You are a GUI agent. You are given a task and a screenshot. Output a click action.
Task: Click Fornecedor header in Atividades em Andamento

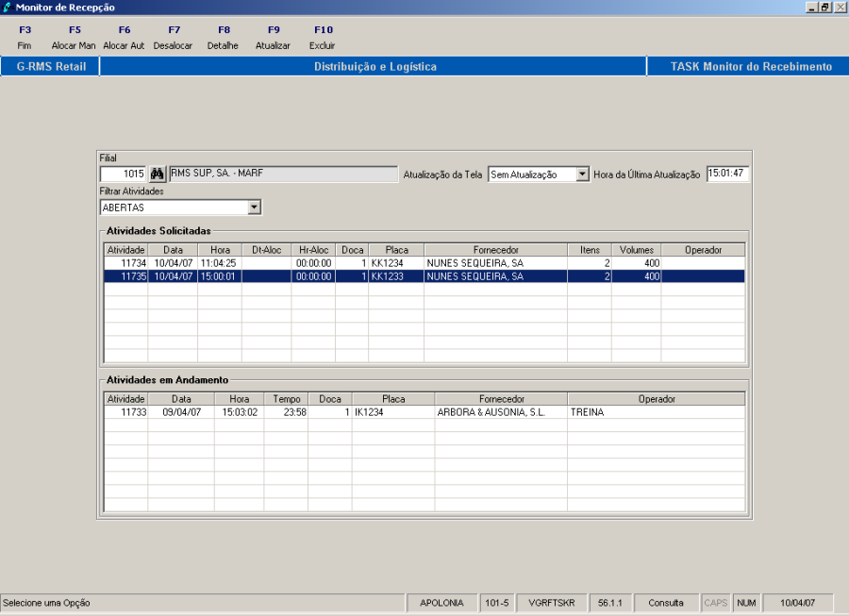502,398
